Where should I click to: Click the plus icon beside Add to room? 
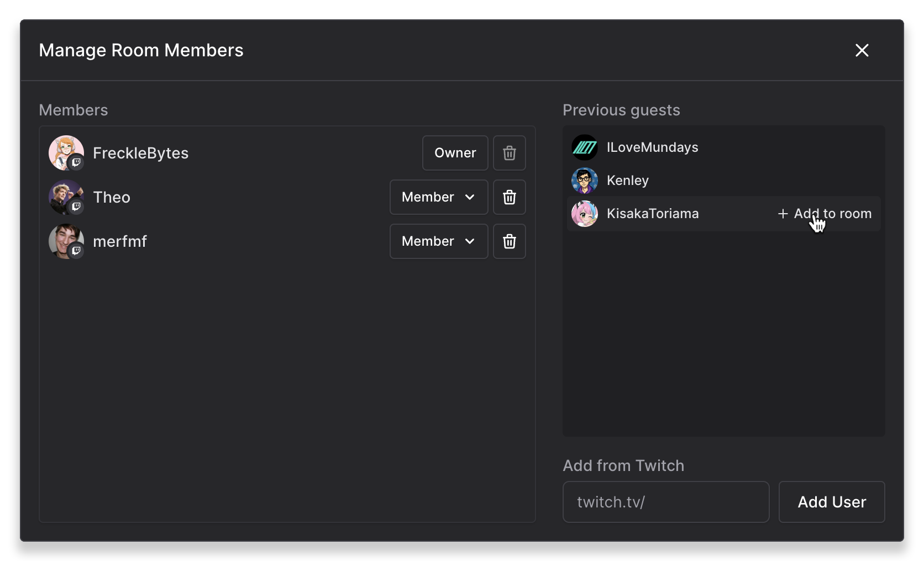point(783,214)
